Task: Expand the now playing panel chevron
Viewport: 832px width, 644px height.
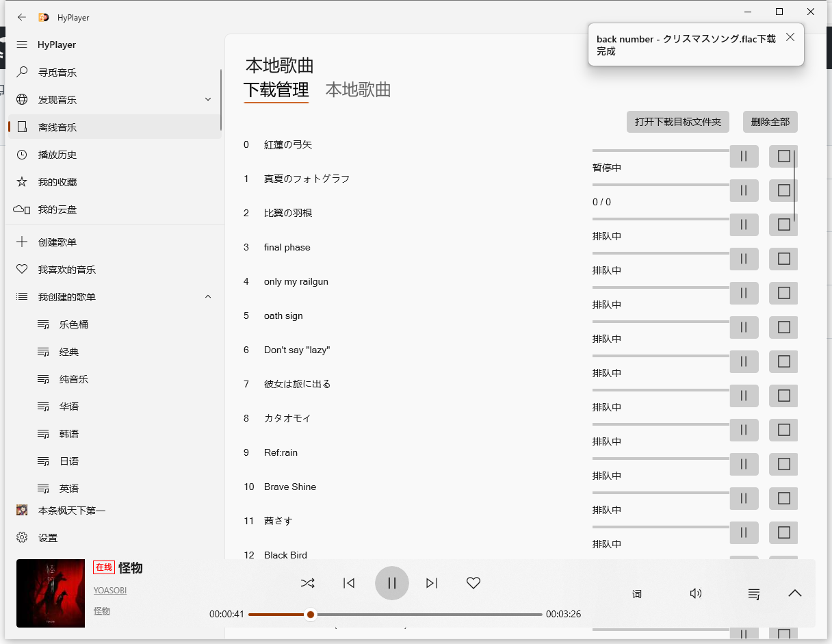Action: point(794,593)
